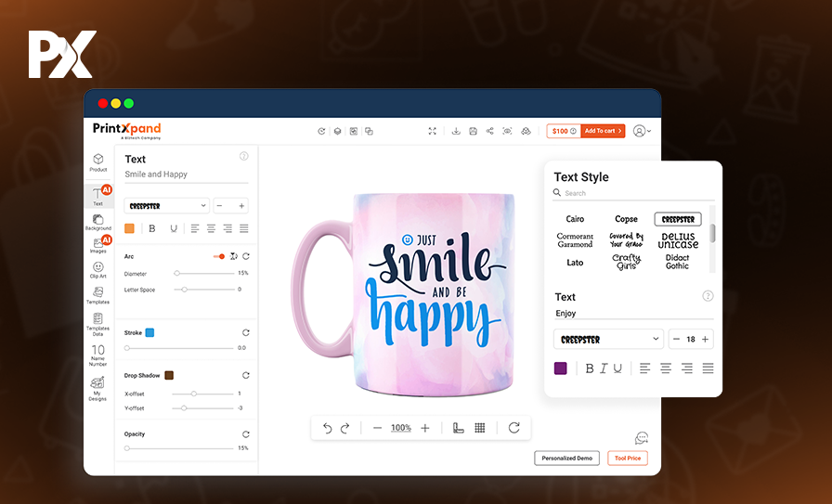Click the fullscreen icon in top toolbar

point(432,132)
